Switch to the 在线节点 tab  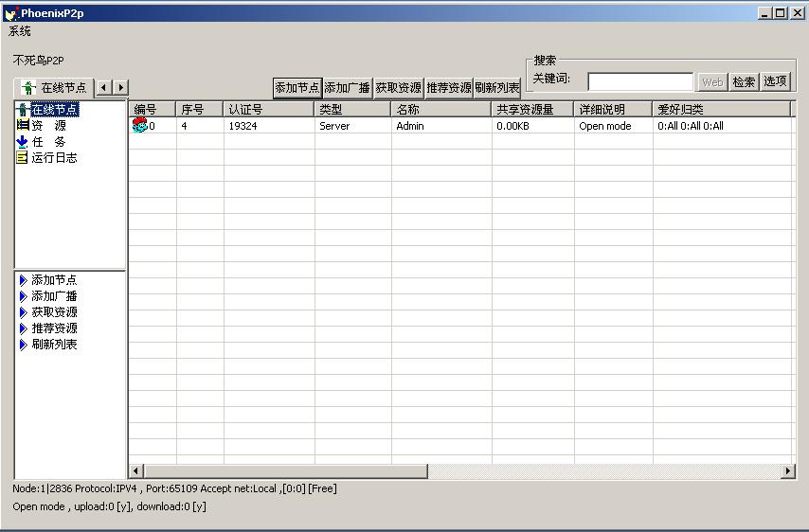point(54,88)
